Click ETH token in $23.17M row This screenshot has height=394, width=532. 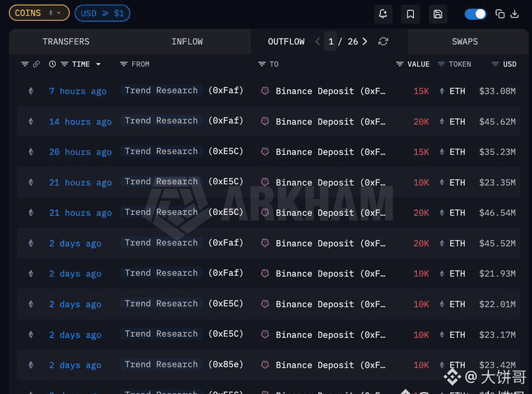pyautogui.click(x=457, y=334)
